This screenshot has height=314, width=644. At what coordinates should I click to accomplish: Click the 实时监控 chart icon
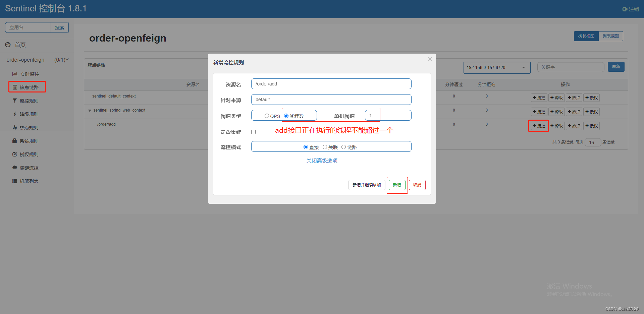coord(15,74)
